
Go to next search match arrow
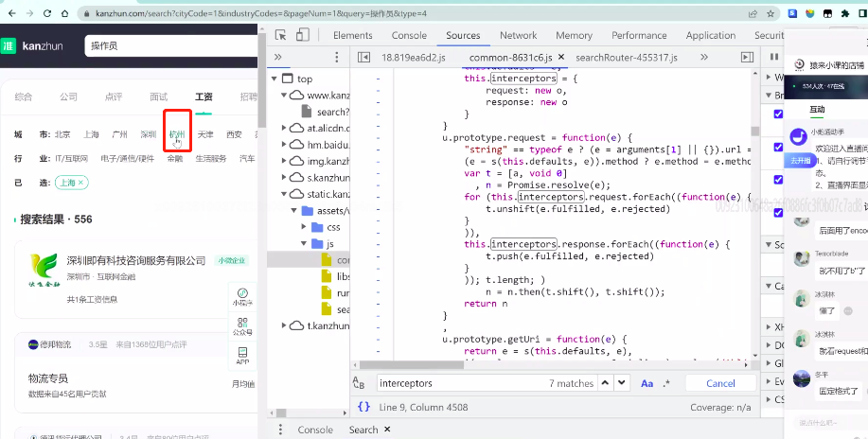click(x=621, y=383)
